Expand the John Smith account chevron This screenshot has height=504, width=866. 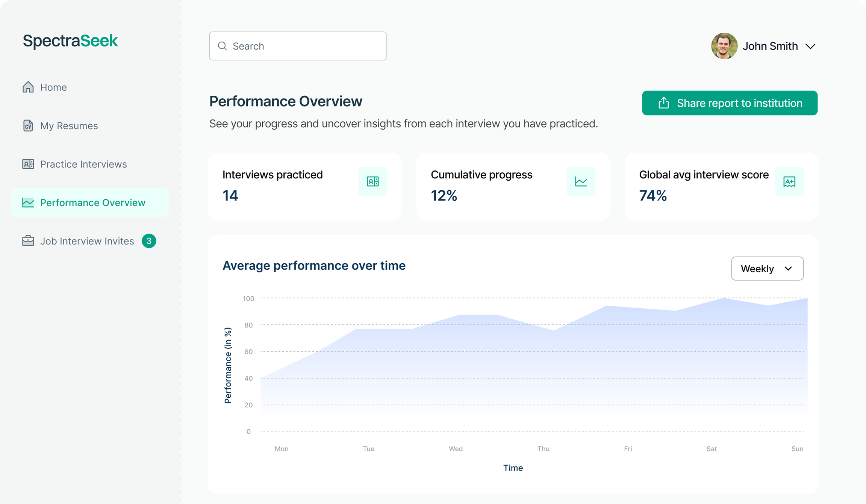tap(810, 46)
